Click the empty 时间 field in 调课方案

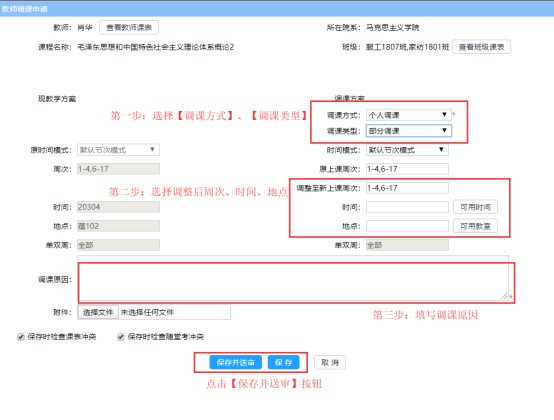(x=407, y=207)
